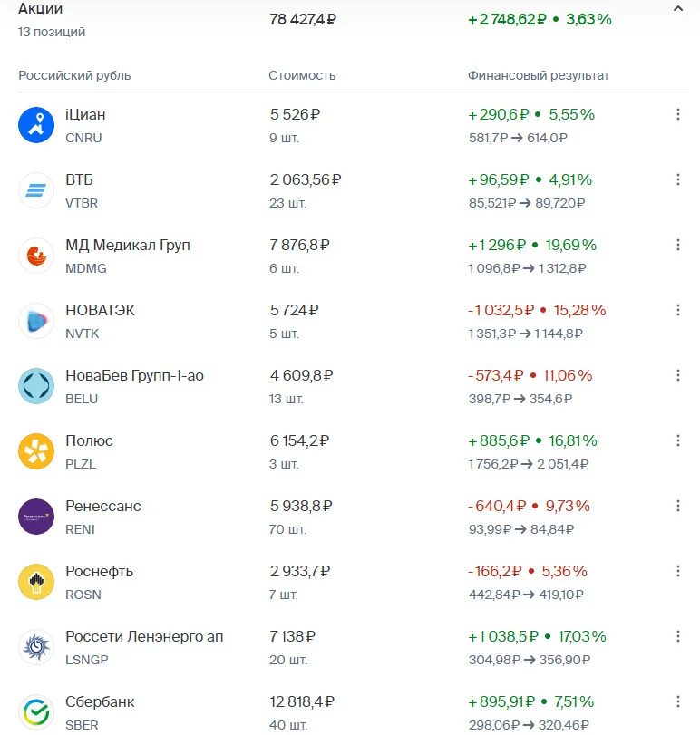Open the three-dot menu for iЦиан
Screen dimensions: 700x735
point(678,114)
